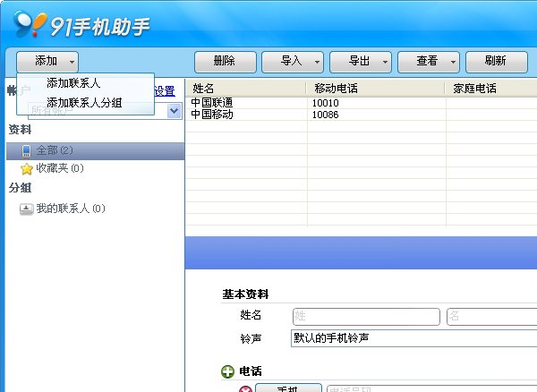Focus the 姓 surname input field
This screenshot has width=537, height=392.
(x=366, y=316)
